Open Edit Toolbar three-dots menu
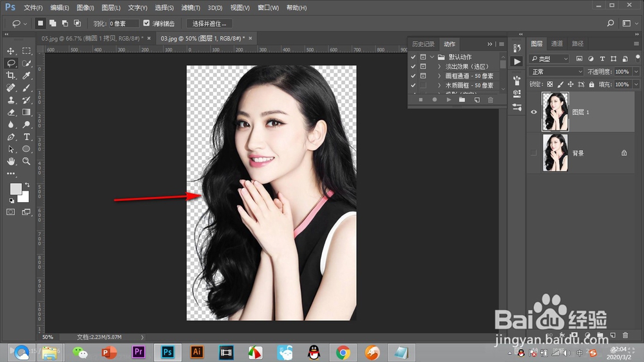This screenshot has width=644, height=362. click(11, 173)
